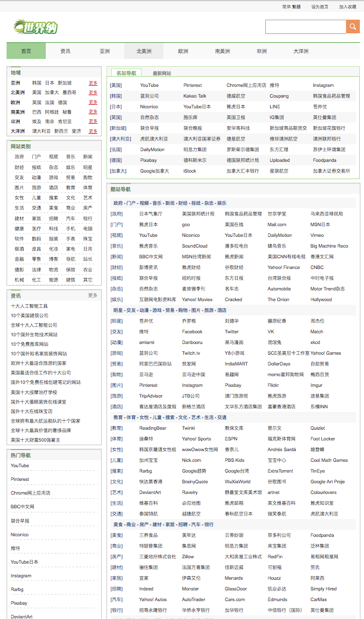Open the 南美洲 navigation tab
Image resolution: width=364 pixels, height=619 pixels.
point(222,51)
